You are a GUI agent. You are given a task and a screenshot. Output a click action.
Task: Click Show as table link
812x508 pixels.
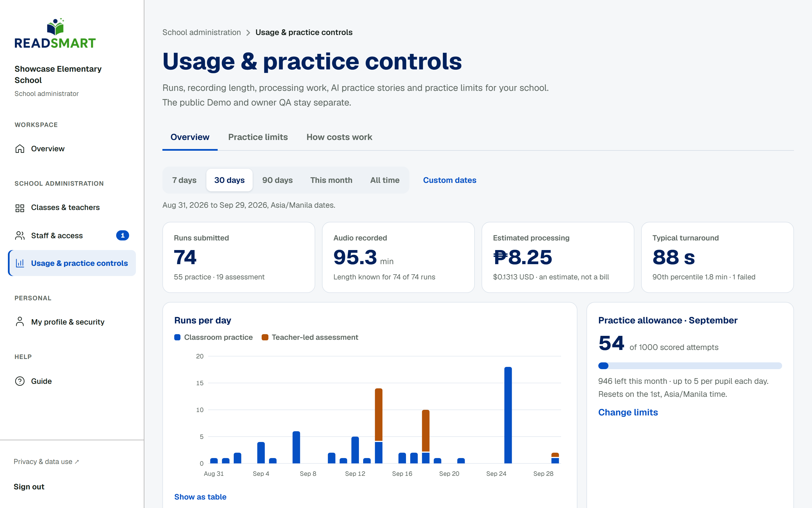[x=200, y=497]
